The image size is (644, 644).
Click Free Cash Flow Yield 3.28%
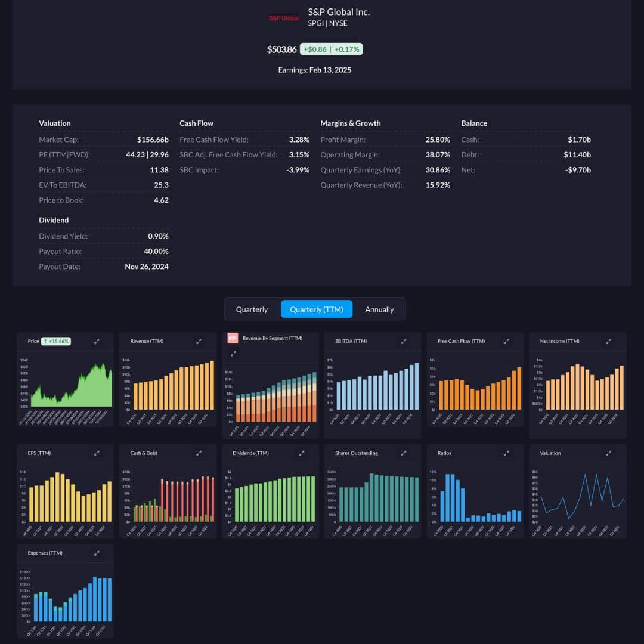click(299, 140)
